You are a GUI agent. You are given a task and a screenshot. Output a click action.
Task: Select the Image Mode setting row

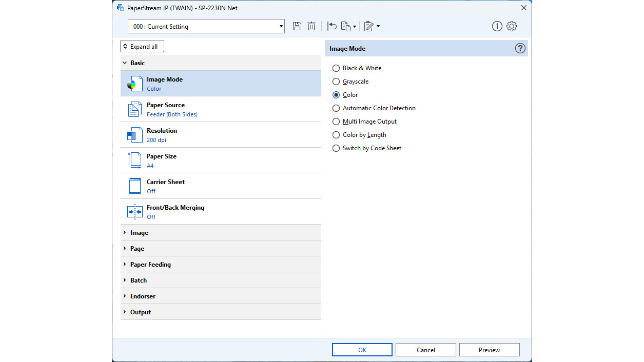tap(221, 84)
